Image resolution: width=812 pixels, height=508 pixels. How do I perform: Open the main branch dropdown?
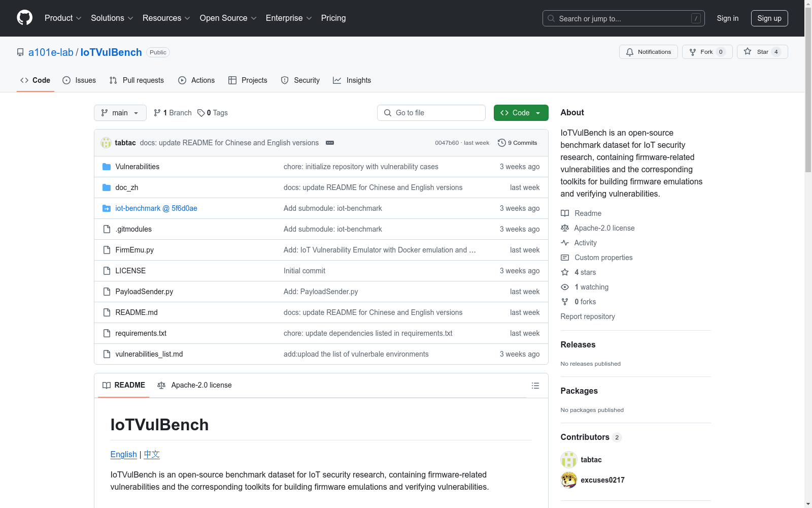click(120, 113)
